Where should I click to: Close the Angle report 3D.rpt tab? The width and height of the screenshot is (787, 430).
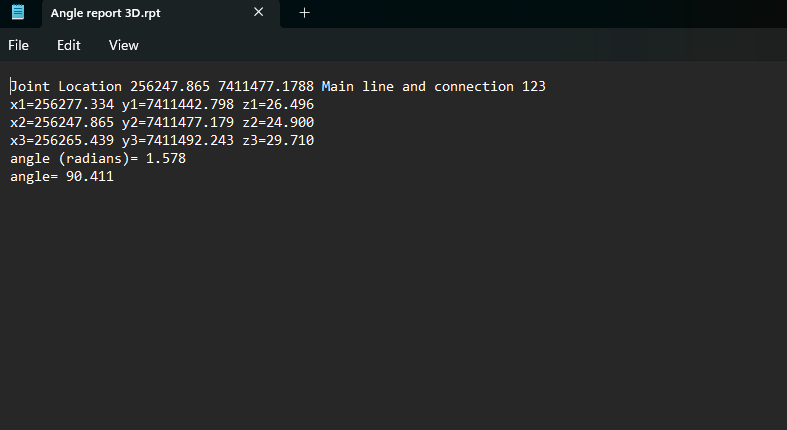259,13
